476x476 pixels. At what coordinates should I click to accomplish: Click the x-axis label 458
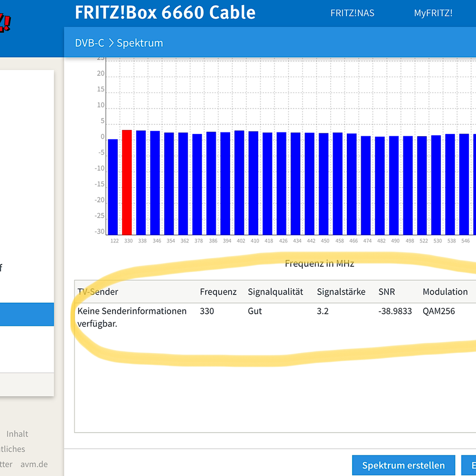[339, 241]
